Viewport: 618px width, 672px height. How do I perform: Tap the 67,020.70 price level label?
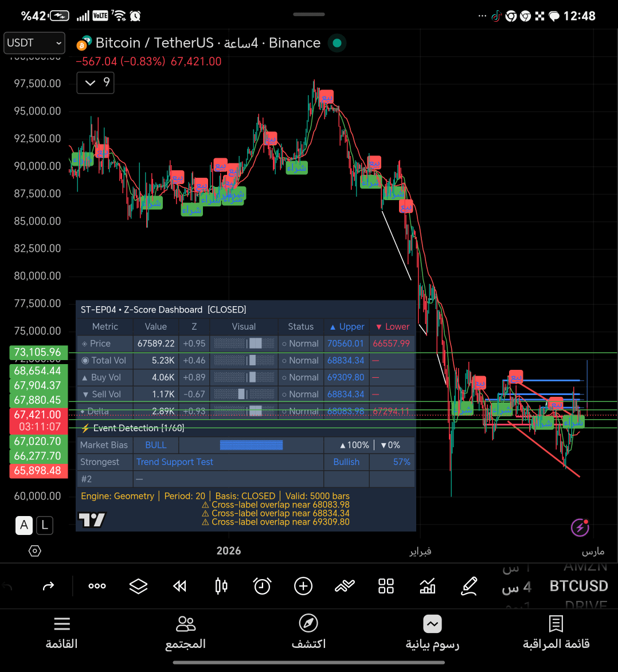(x=38, y=442)
